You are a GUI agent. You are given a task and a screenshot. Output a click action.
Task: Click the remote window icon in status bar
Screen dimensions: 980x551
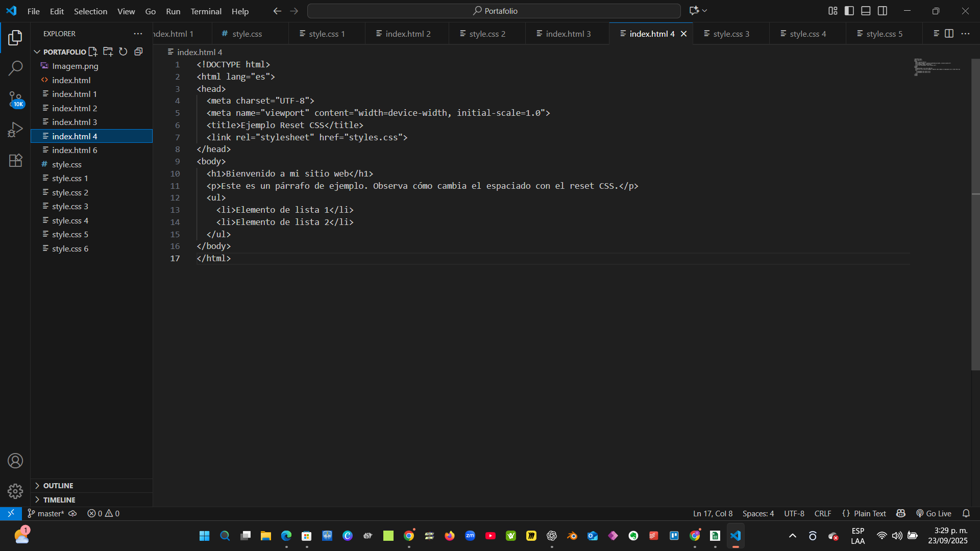pos(11,513)
